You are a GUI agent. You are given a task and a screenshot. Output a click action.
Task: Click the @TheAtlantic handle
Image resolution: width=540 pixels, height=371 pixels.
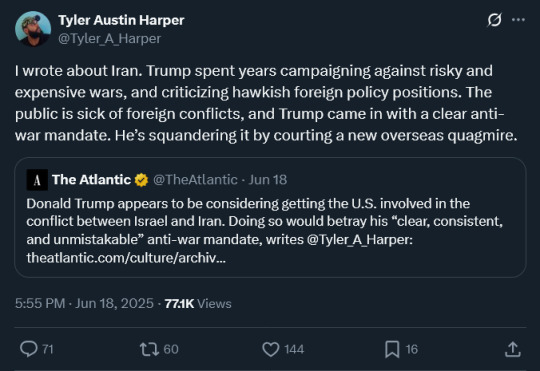coord(195,179)
